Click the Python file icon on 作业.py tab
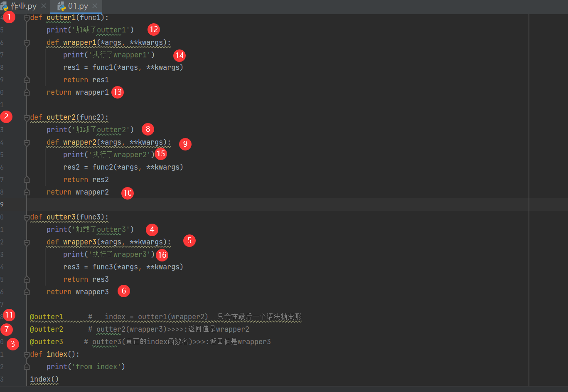The width and height of the screenshot is (568, 392). coord(4,6)
